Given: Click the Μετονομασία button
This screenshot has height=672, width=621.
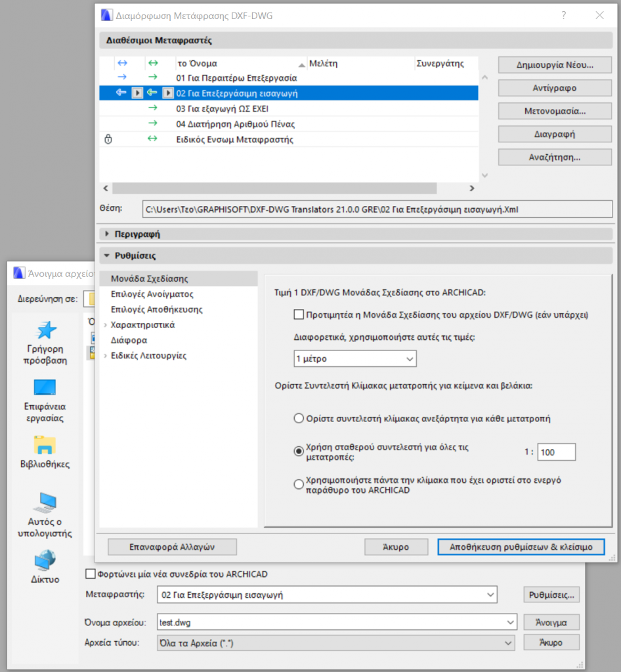Looking at the screenshot, I should [555, 111].
